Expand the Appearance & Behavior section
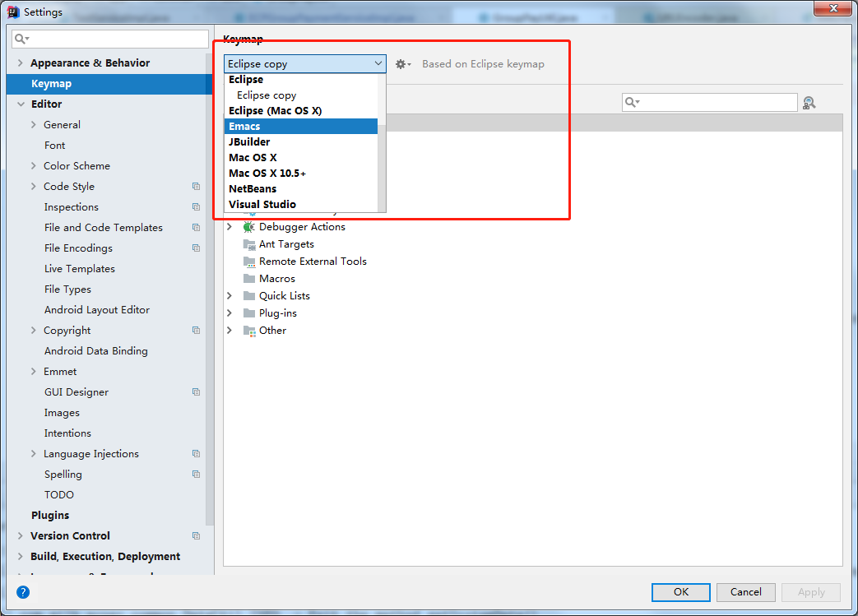 (21, 63)
